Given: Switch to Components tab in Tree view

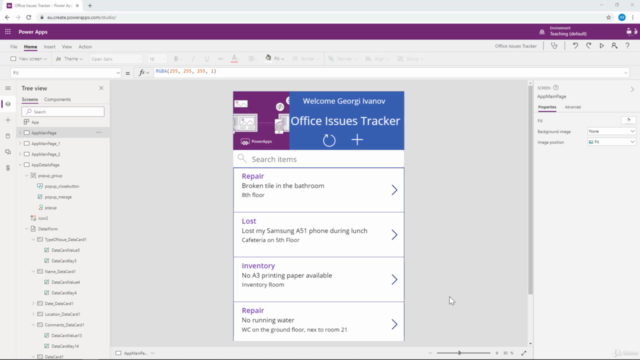Looking at the screenshot, I should point(57,99).
